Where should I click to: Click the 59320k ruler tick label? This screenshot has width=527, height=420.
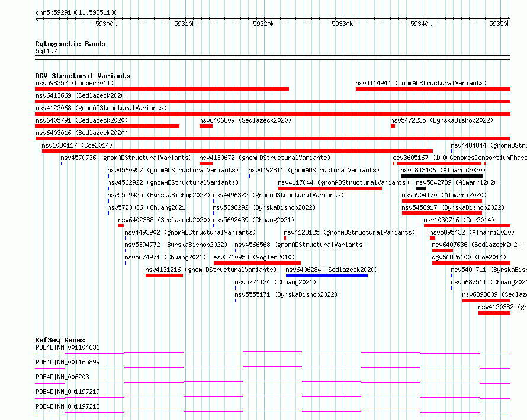tap(263, 24)
